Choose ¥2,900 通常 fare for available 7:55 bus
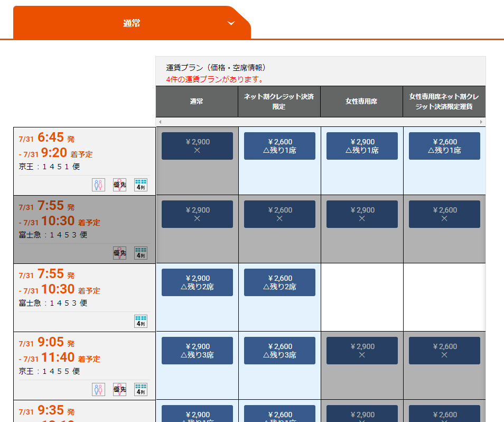This screenshot has width=504, height=422. point(197,282)
